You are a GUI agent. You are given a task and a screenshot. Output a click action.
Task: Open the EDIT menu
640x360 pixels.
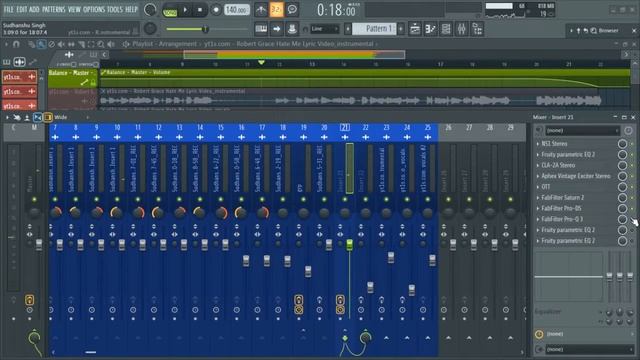[22, 9]
